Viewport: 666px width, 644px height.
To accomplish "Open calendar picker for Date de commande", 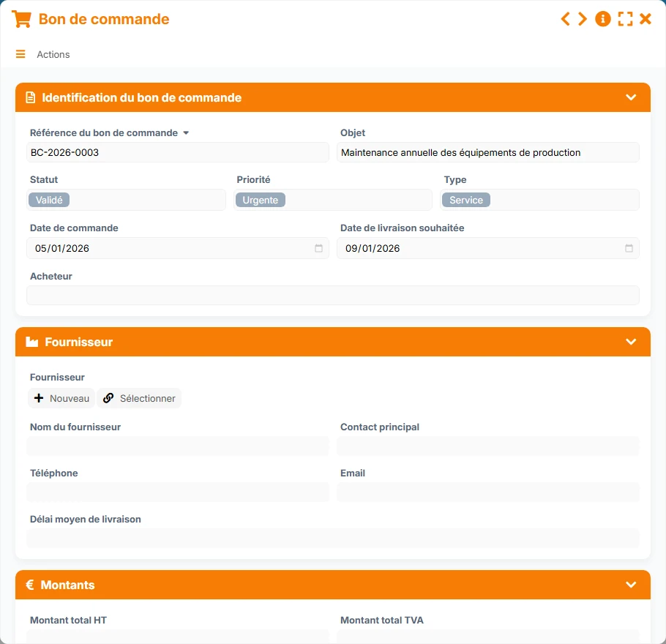I will [x=318, y=248].
